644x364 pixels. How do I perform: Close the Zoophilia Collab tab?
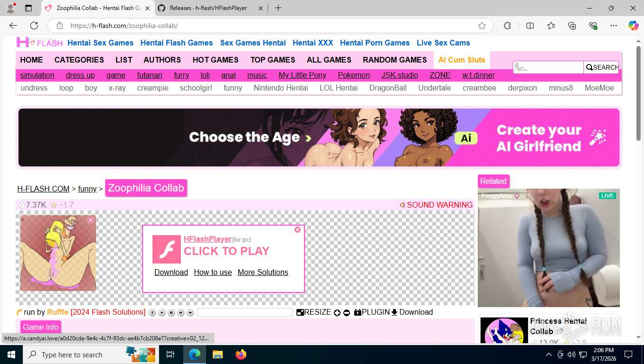click(x=147, y=8)
